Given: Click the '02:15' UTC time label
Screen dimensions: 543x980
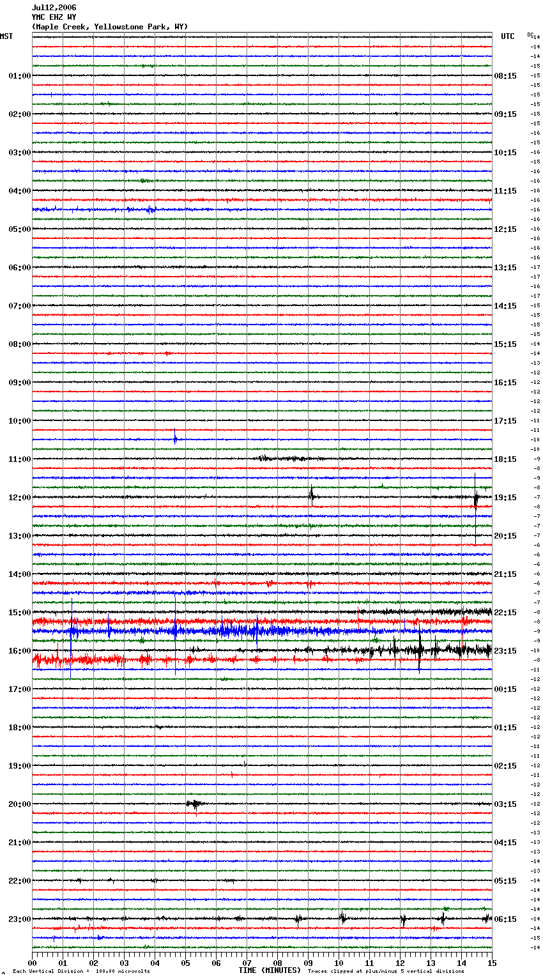Looking at the screenshot, I should pos(505,766).
